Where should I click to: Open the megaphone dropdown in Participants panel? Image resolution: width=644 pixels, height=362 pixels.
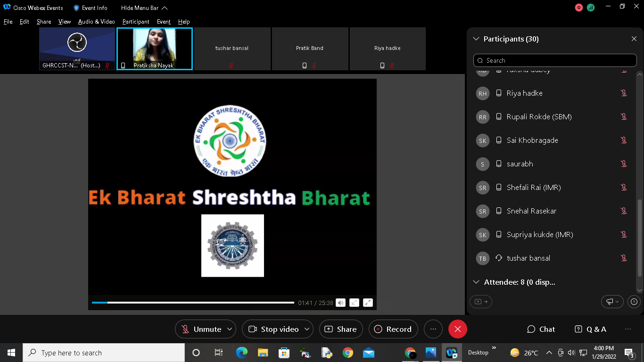pyautogui.click(x=612, y=302)
